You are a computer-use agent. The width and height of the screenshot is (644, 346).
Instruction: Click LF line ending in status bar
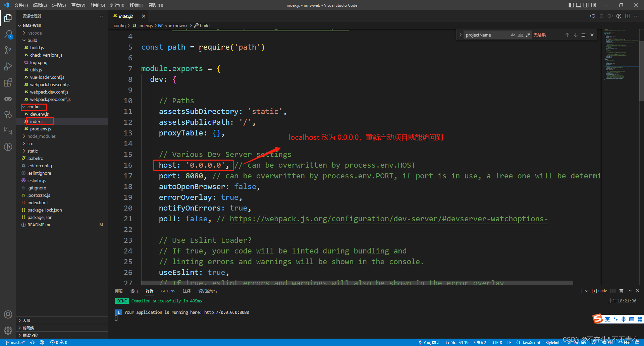[x=509, y=342]
